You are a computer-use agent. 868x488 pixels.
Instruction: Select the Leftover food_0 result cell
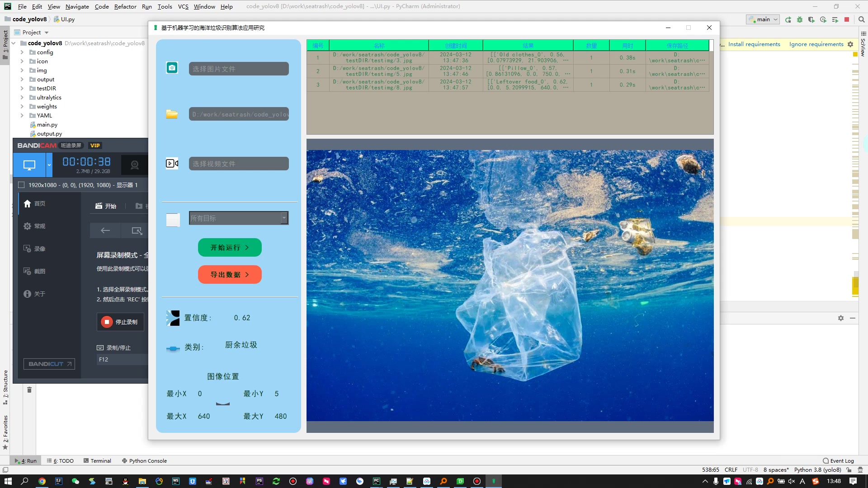(x=528, y=84)
